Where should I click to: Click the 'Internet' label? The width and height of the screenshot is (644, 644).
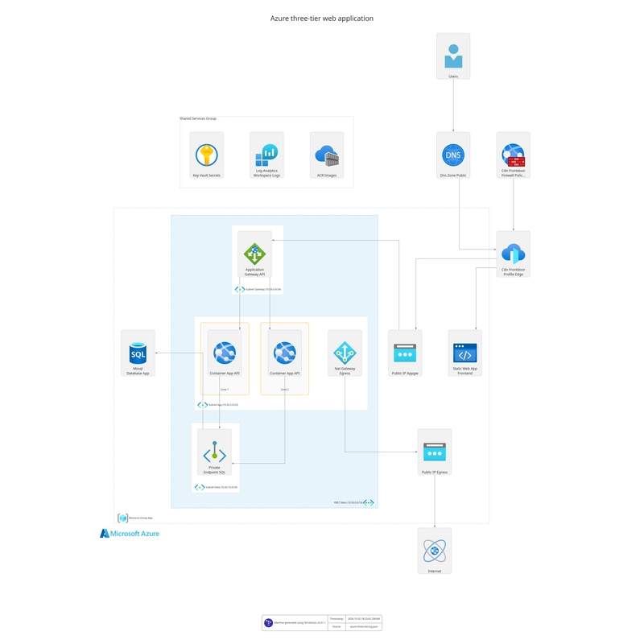[x=435, y=572]
